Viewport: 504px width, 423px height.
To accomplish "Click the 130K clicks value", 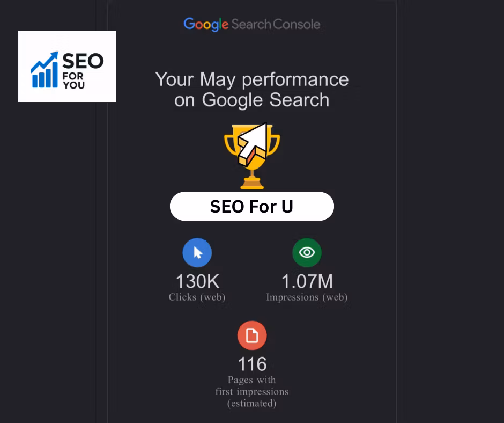I will [x=197, y=281].
